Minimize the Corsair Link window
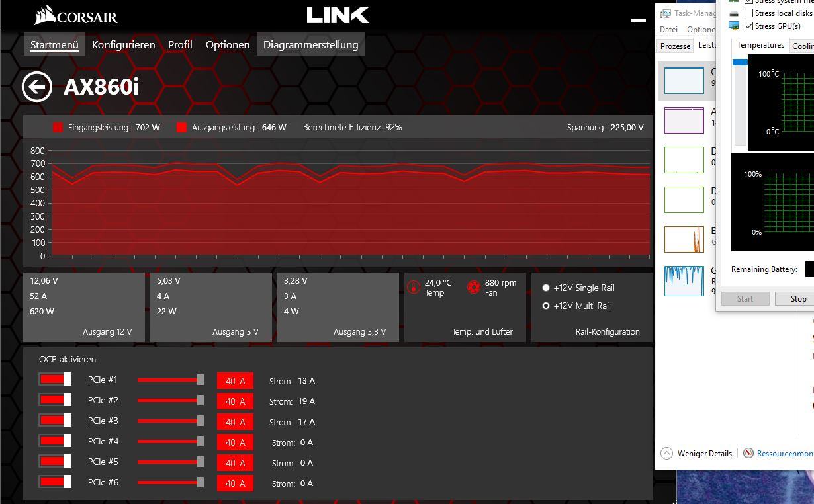Screen dimensions: 814x504 point(639,20)
